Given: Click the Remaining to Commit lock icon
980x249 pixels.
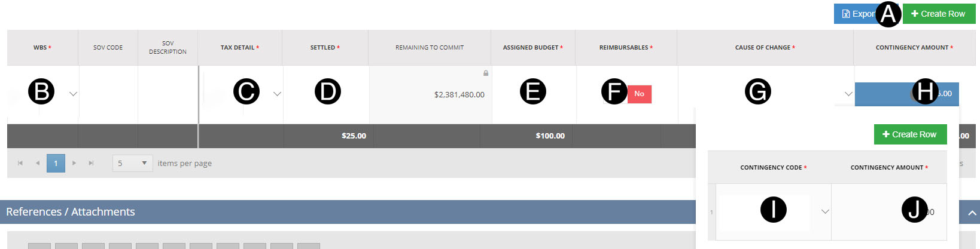Looking at the screenshot, I should (x=486, y=73).
